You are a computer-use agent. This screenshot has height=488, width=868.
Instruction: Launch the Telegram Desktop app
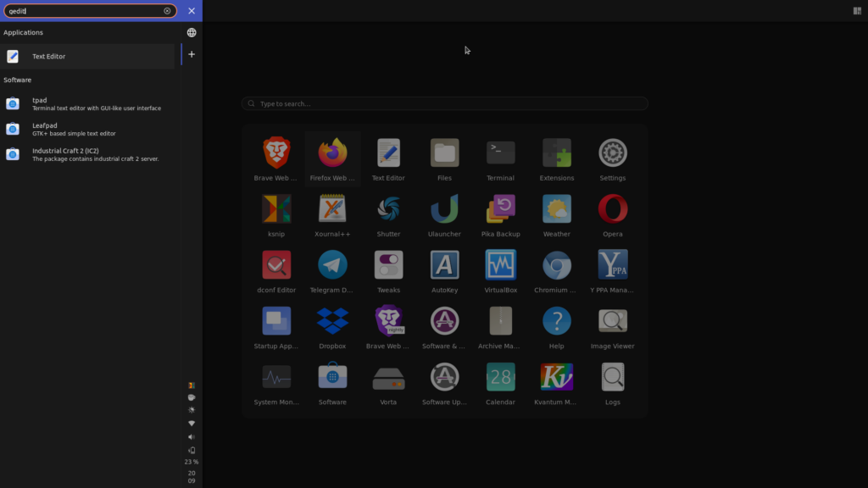pos(332,265)
